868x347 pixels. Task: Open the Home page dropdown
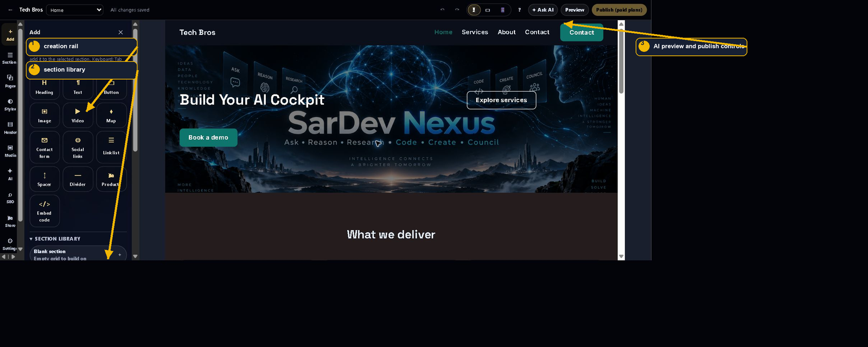tap(74, 10)
